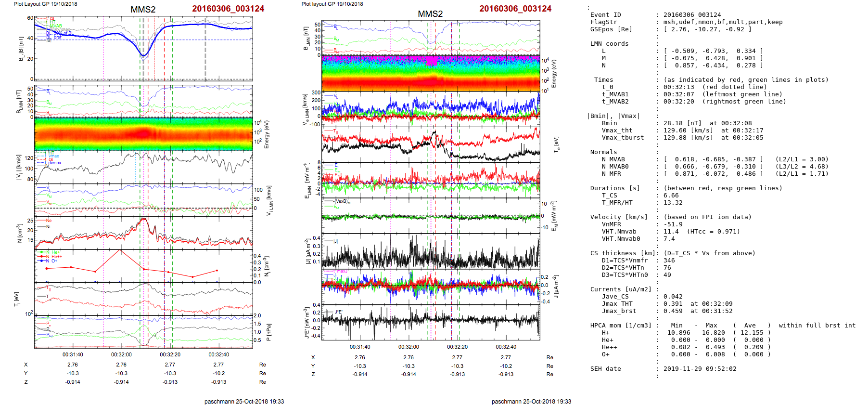868x405 pixels.
Task: Click the SEH date timestamp
Action: pyautogui.click(x=700, y=369)
